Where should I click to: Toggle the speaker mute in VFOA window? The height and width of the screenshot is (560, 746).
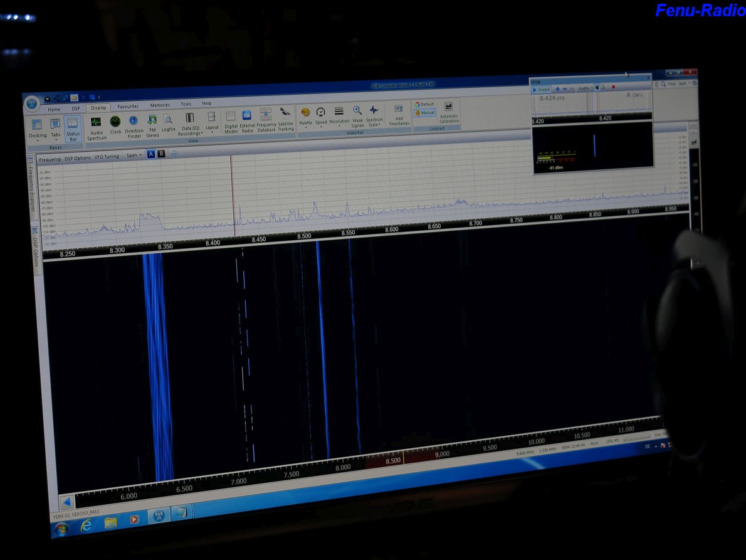pos(597,88)
